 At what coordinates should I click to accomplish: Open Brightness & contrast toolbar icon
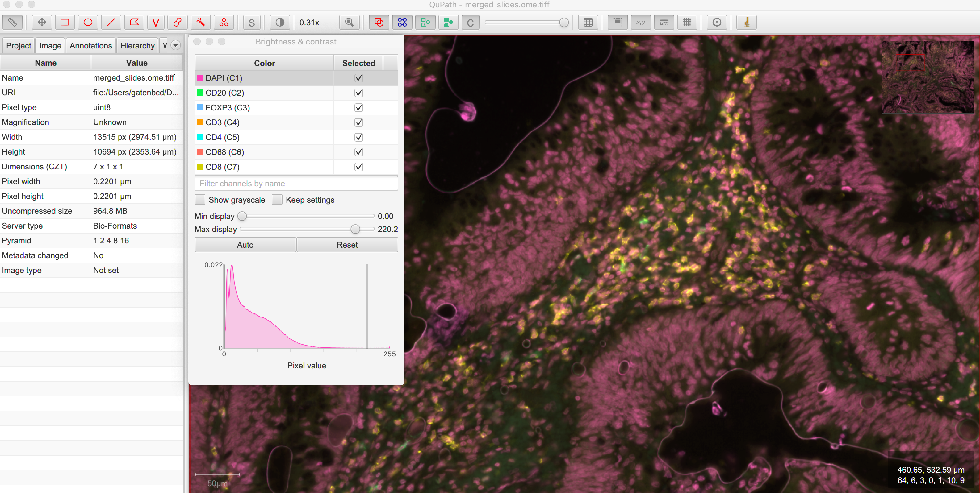tap(280, 23)
